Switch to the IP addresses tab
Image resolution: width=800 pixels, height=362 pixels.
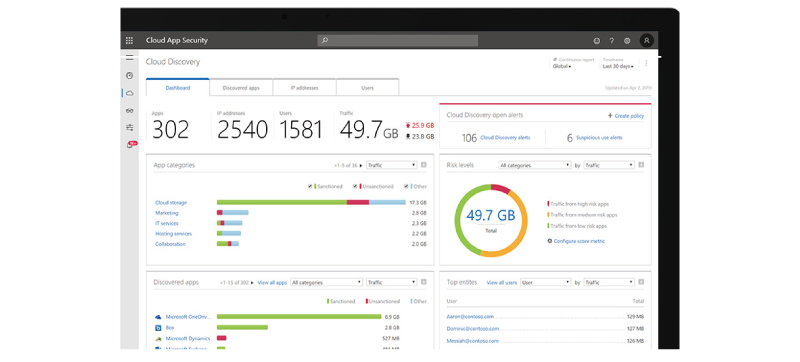[x=304, y=88]
